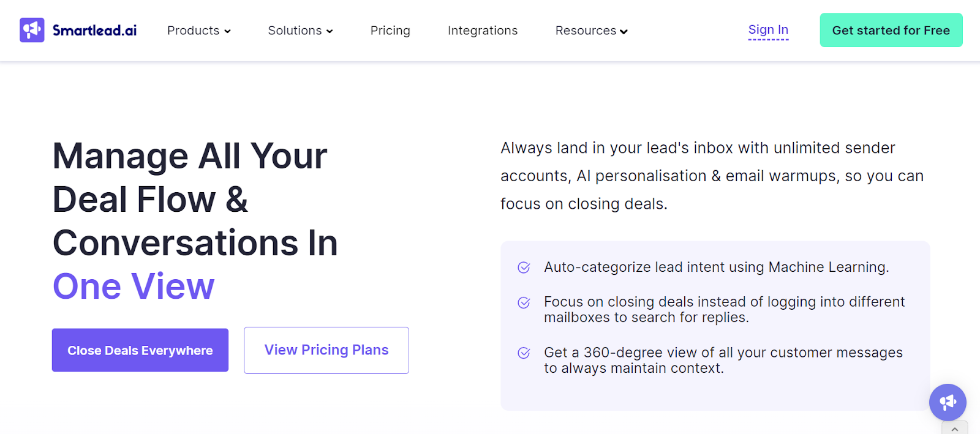Expand the Products dropdown chevron
The image size is (980, 434).
[x=228, y=31]
